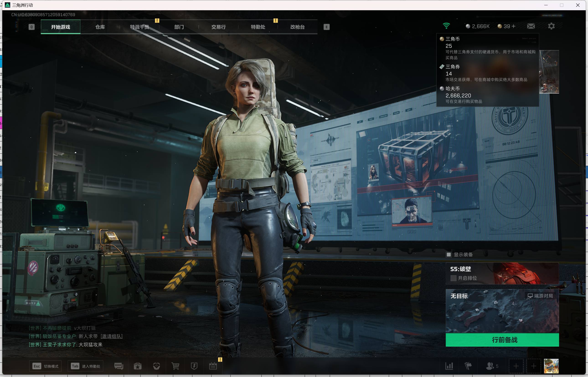Open the calendar events icon
The width and height of the screenshot is (588, 377).
[x=213, y=366]
